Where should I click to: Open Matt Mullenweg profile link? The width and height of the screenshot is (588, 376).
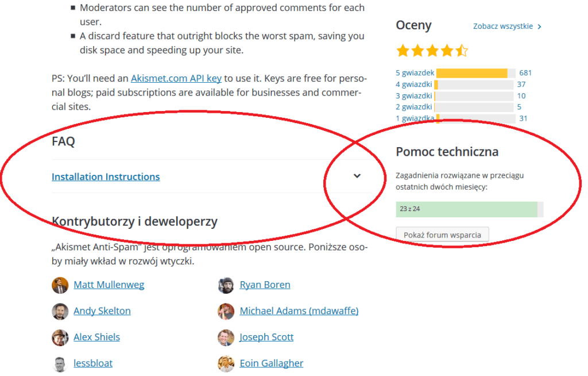[x=109, y=285]
